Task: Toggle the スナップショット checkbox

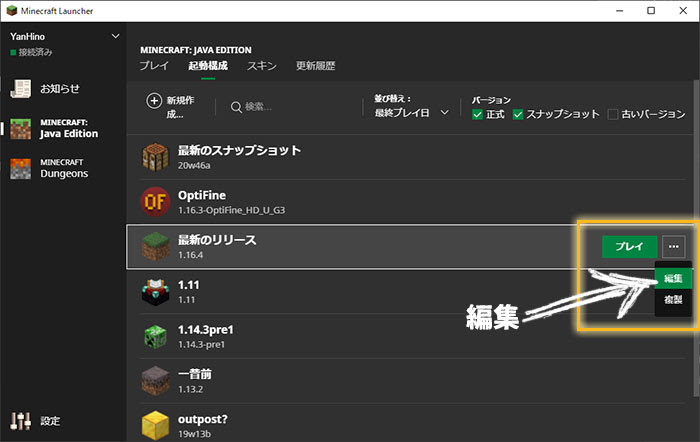Action: pos(518,114)
